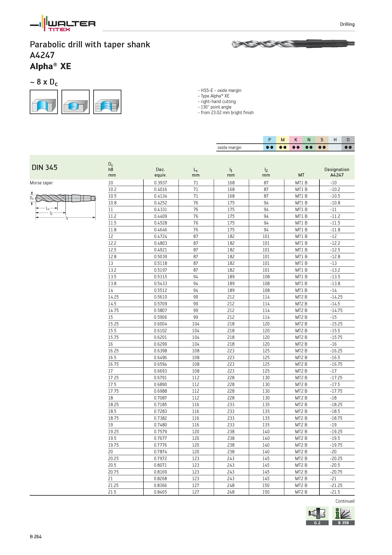Select the stacked-plate drilling application icon

click(107, 102)
